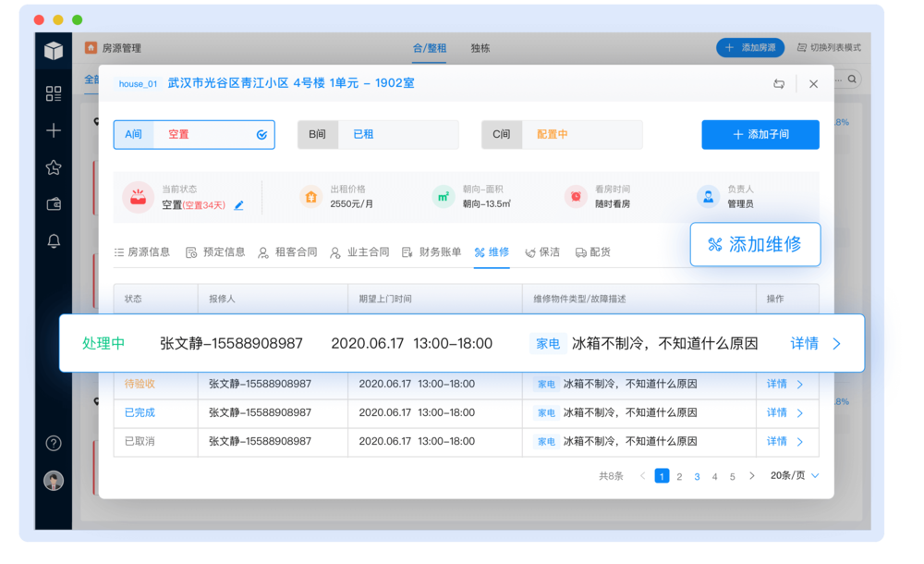The image size is (924, 564).
Task: Click the refresh/switch icon in the dialog header
Action: tap(779, 84)
